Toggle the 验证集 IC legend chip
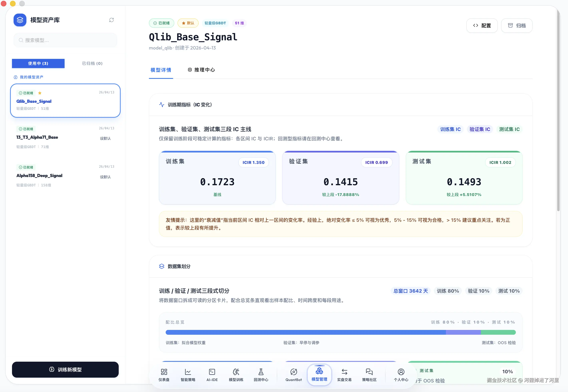The width and height of the screenshot is (568, 392). [480, 129]
